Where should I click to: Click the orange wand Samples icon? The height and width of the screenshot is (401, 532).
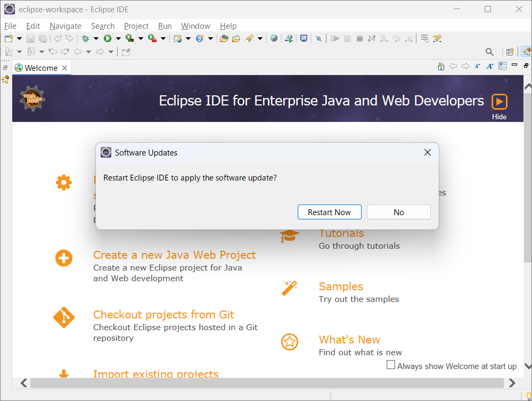pos(289,288)
